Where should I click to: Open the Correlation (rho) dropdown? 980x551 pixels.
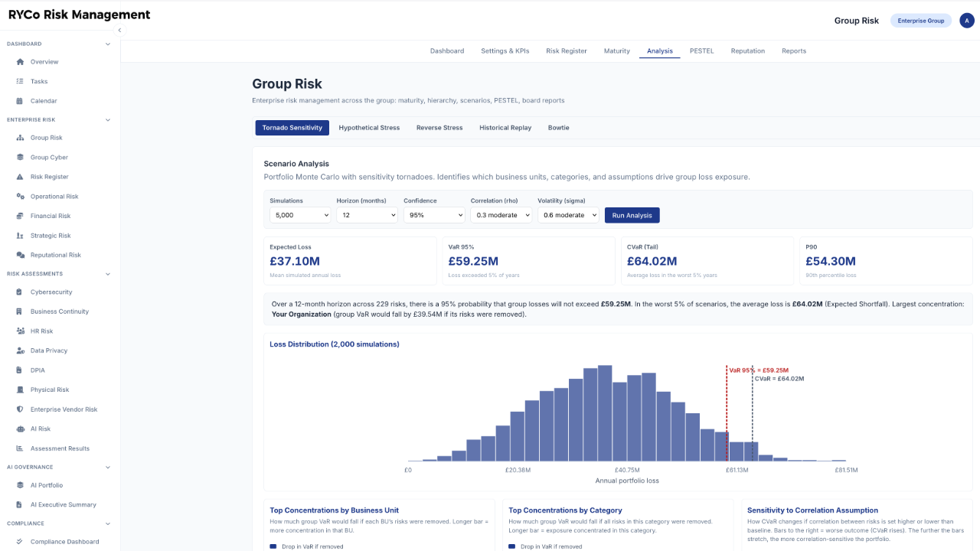[501, 216]
